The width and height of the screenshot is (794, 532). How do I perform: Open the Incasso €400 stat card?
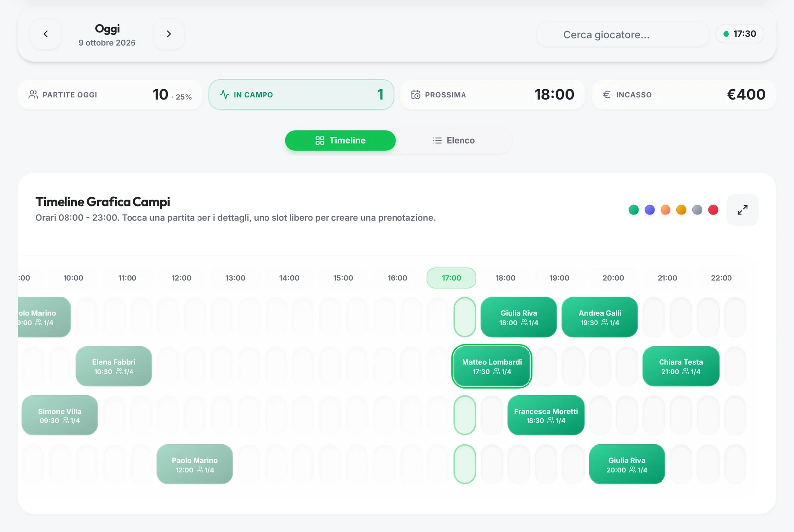(684, 94)
